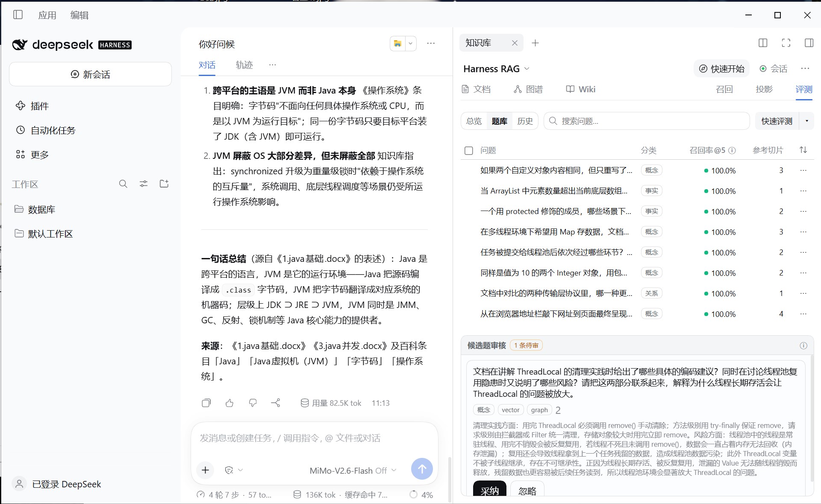Open the MiMo-V2.6-Flash model selector
This screenshot has height=504, width=821.
(x=353, y=471)
